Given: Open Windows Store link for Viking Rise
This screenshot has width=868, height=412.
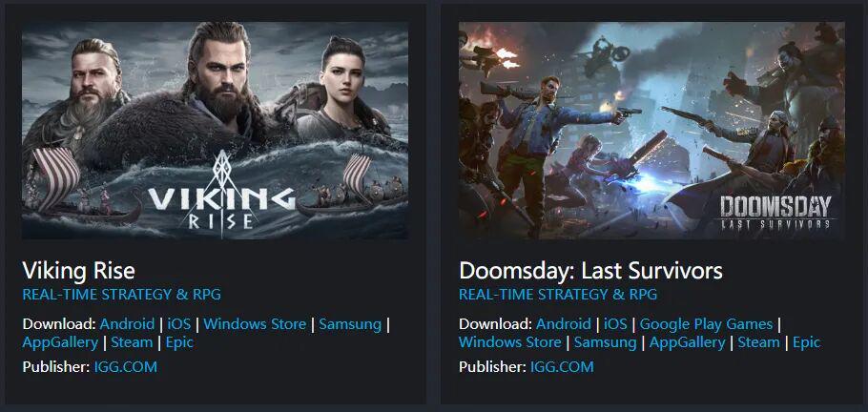Looking at the screenshot, I should tap(255, 324).
